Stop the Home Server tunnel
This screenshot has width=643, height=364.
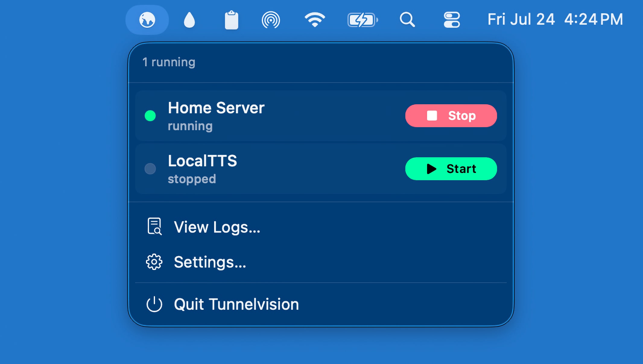click(x=451, y=116)
